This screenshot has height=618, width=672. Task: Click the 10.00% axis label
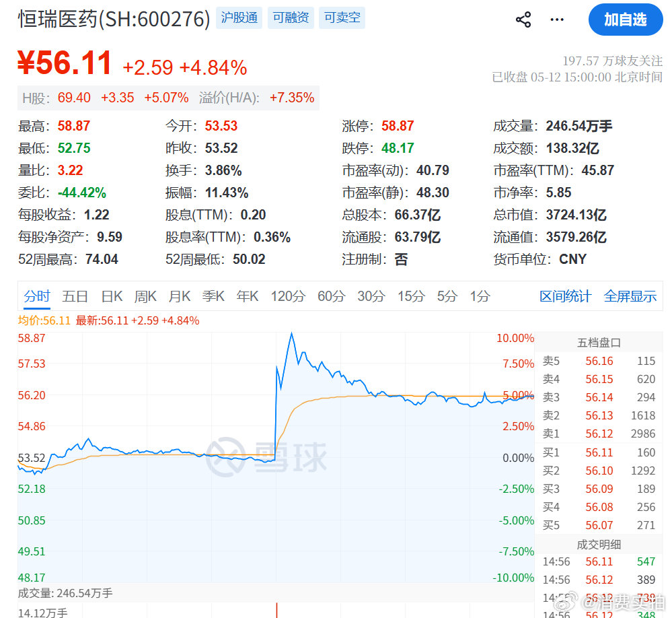[x=515, y=339]
